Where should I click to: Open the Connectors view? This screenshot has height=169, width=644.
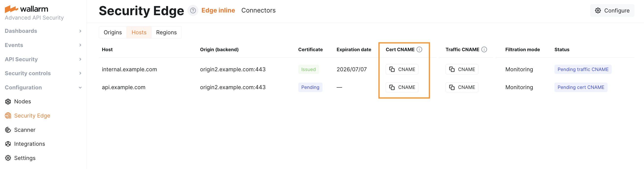(x=258, y=11)
